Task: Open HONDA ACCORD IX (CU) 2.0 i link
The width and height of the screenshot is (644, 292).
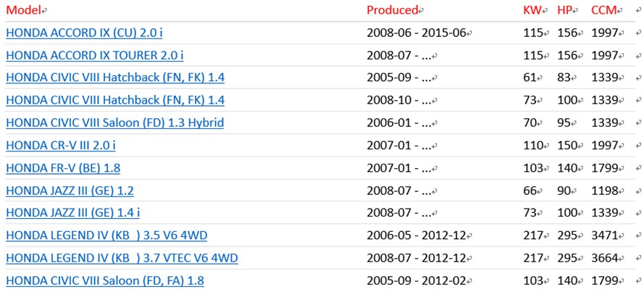Action: click(84, 33)
